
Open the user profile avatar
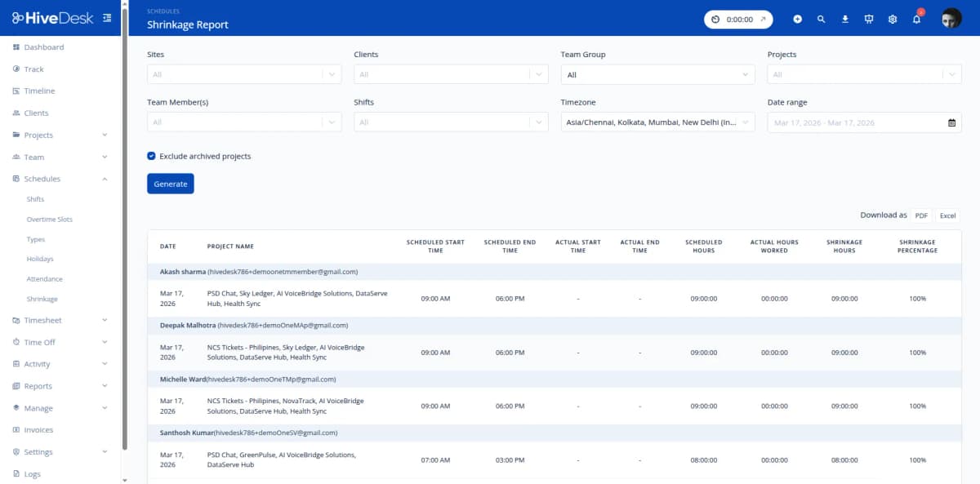click(951, 19)
